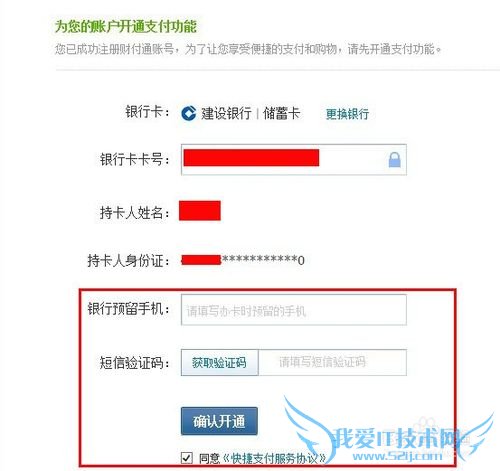Click the masked 持卡人身份证 ID number text
Screen dimensions: 500x471
(x=243, y=260)
